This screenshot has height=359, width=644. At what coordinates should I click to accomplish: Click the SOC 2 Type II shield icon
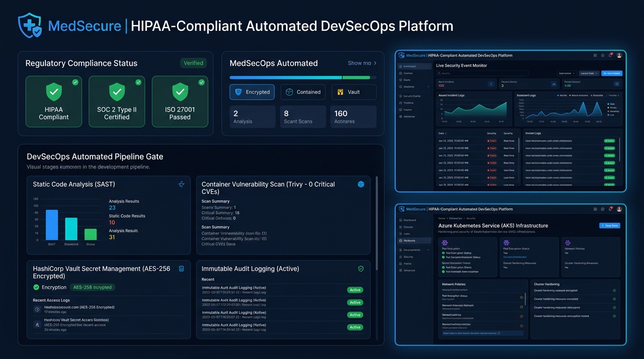pos(117,92)
